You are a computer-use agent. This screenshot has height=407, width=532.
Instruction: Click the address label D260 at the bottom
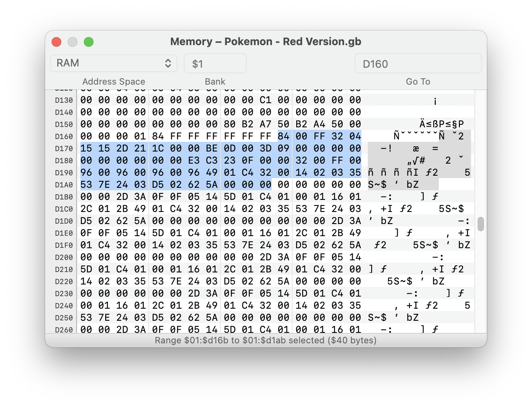[63, 329]
